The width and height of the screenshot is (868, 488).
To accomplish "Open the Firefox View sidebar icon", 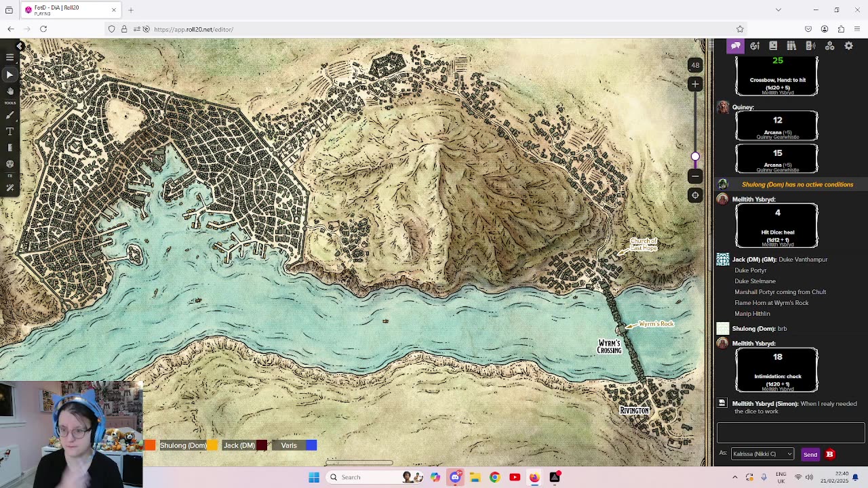I will [9, 10].
